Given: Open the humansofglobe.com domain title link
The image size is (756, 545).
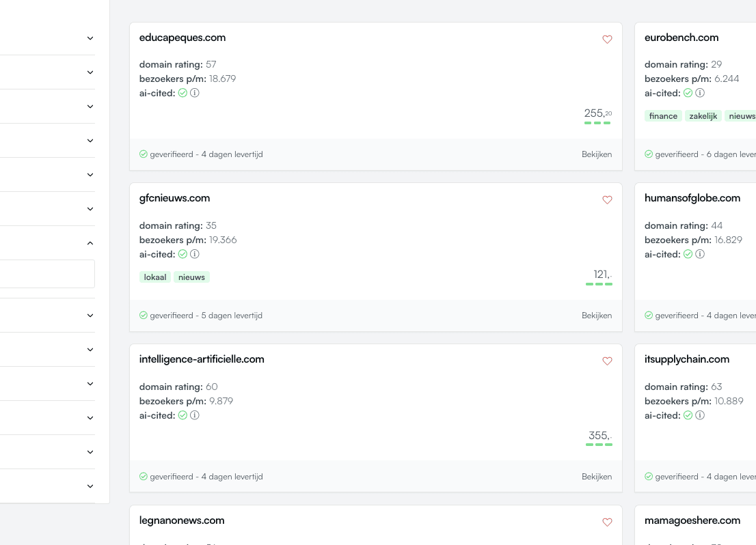Looking at the screenshot, I should [x=692, y=197].
